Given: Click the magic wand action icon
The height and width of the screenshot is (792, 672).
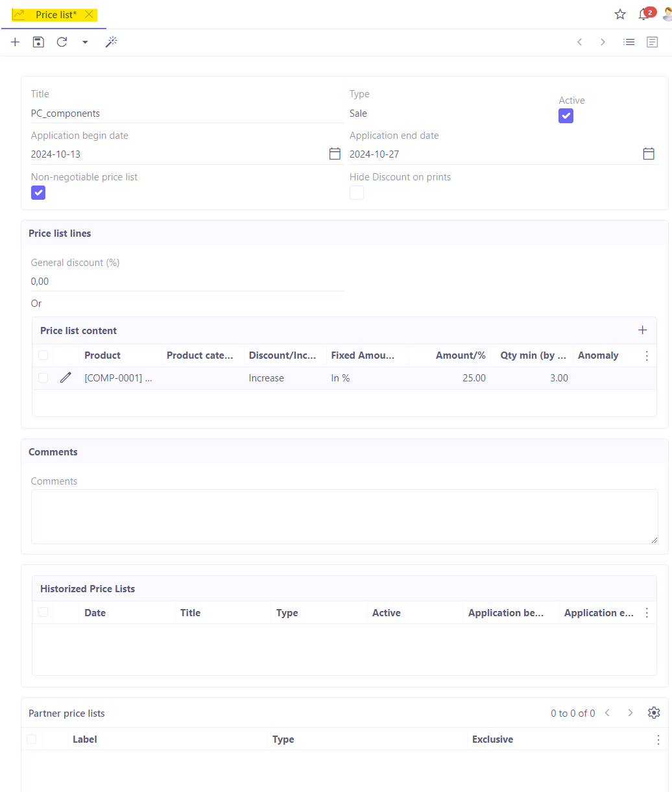Looking at the screenshot, I should pos(111,42).
